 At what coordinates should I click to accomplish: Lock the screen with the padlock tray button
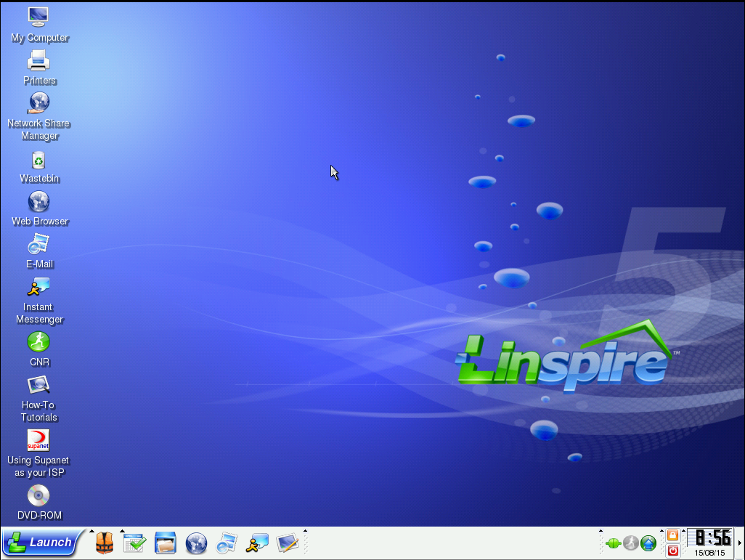click(672, 535)
